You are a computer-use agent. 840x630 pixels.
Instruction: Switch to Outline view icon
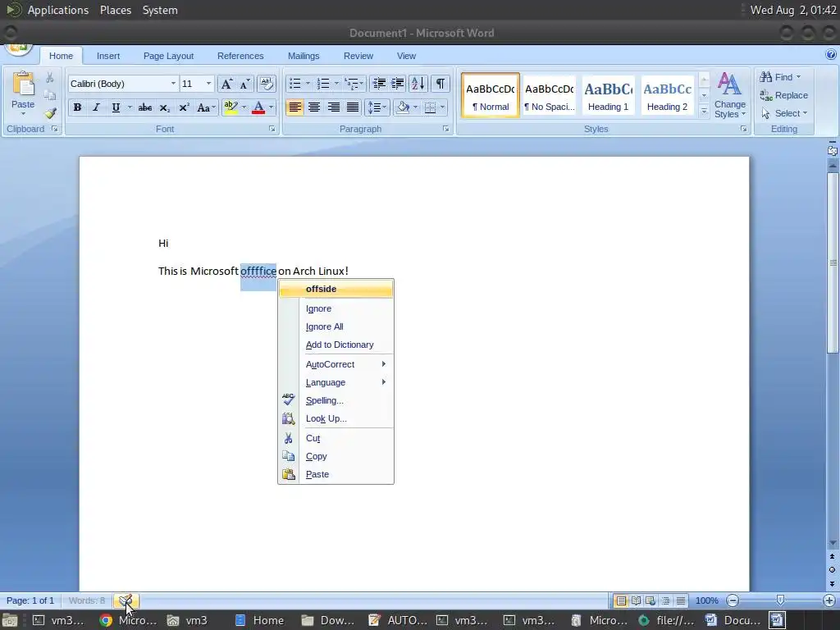coord(665,600)
